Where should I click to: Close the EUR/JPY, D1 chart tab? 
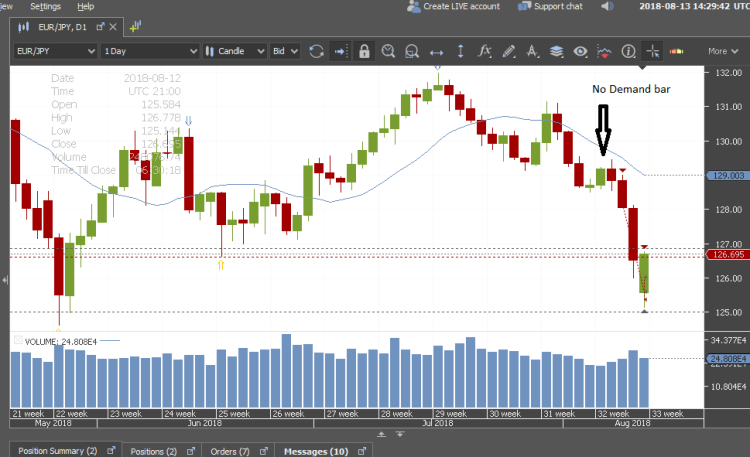113,27
